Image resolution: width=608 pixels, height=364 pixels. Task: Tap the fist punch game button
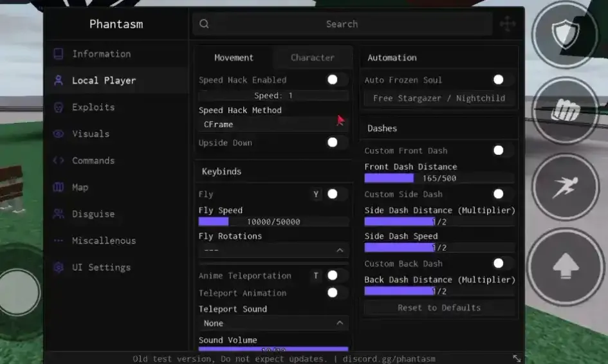(566, 111)
